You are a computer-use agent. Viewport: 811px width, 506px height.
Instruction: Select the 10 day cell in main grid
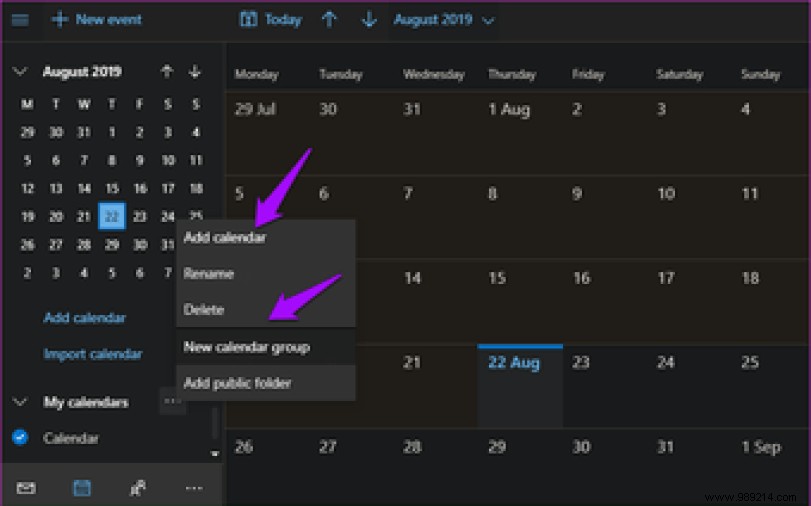click(688, 217)
